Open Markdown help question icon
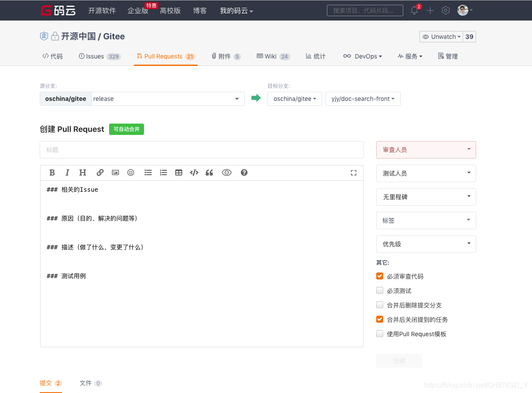 tap(244, 172)
